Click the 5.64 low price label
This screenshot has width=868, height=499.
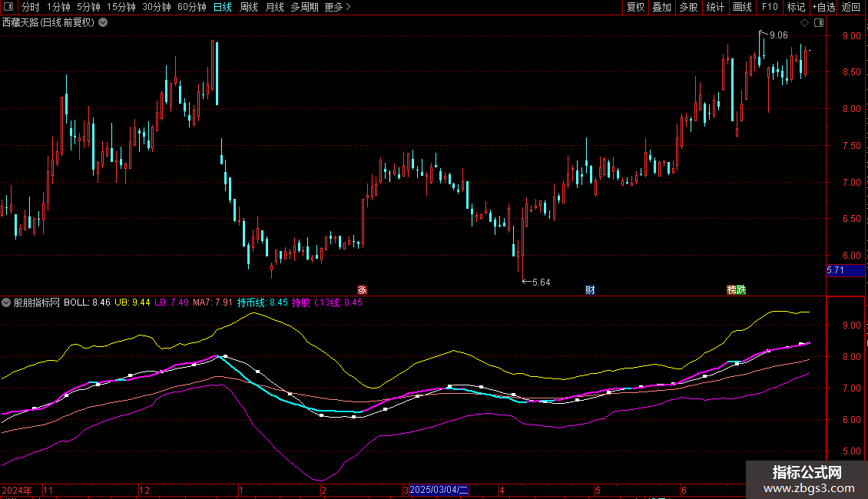[x=541, y=283]
